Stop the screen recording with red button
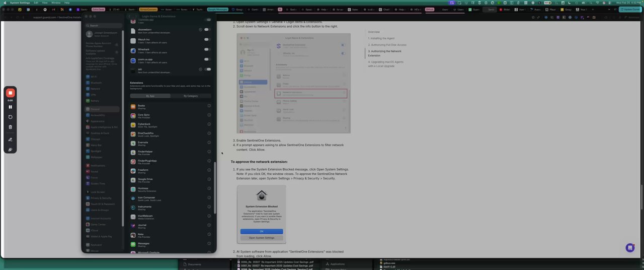This screenshot has height=270, width=644. [10, 93]
